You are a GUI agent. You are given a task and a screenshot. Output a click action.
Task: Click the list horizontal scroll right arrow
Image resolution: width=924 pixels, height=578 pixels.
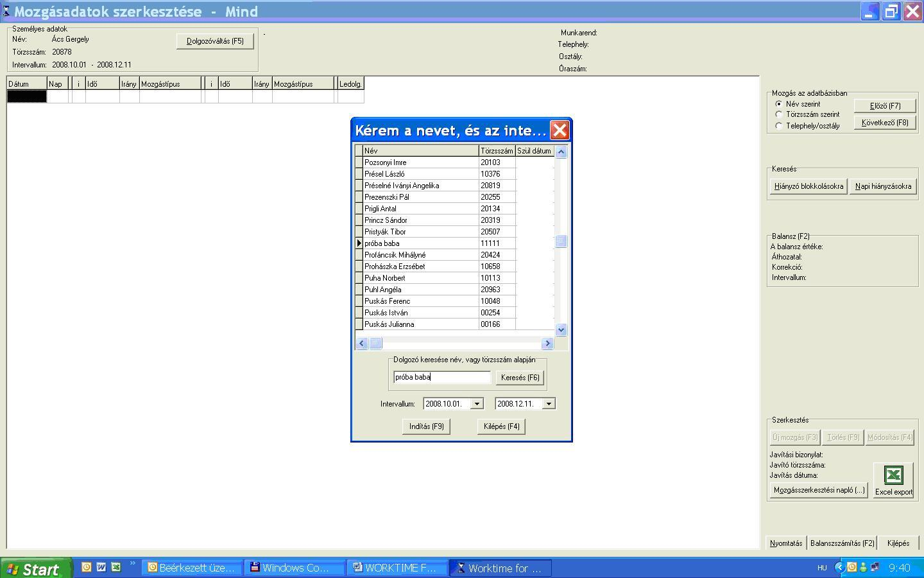(547, 344)
